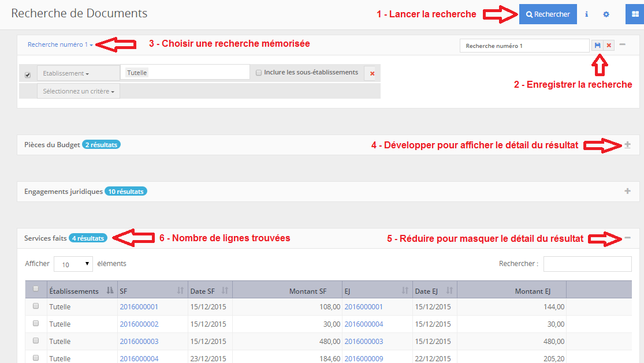Open settings gear icon in header

pos(606,14)
